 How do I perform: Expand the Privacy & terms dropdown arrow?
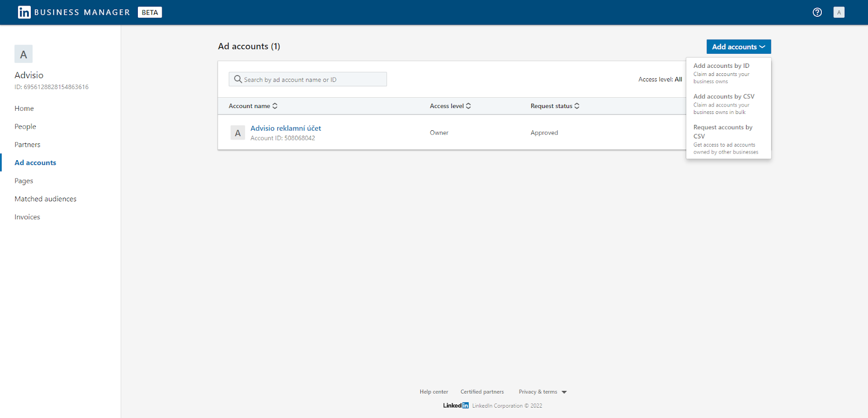[x=564, y=392]
